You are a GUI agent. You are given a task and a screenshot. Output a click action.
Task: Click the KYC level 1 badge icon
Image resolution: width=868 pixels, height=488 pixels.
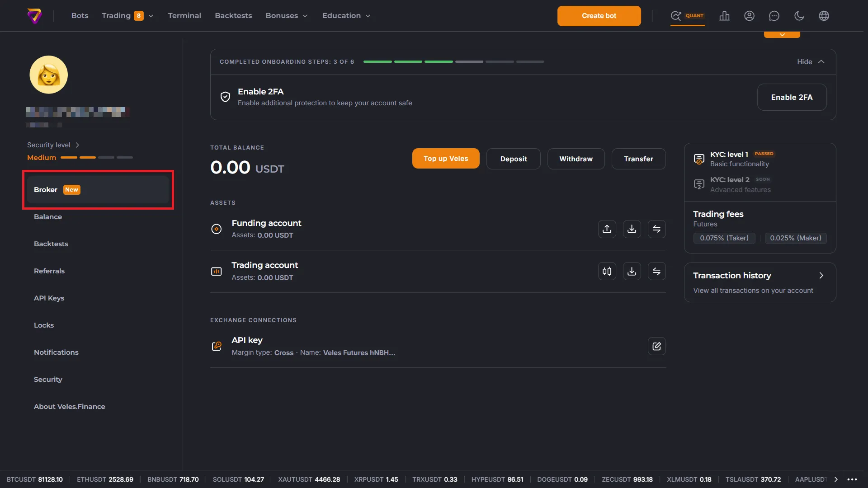[699, 159]
